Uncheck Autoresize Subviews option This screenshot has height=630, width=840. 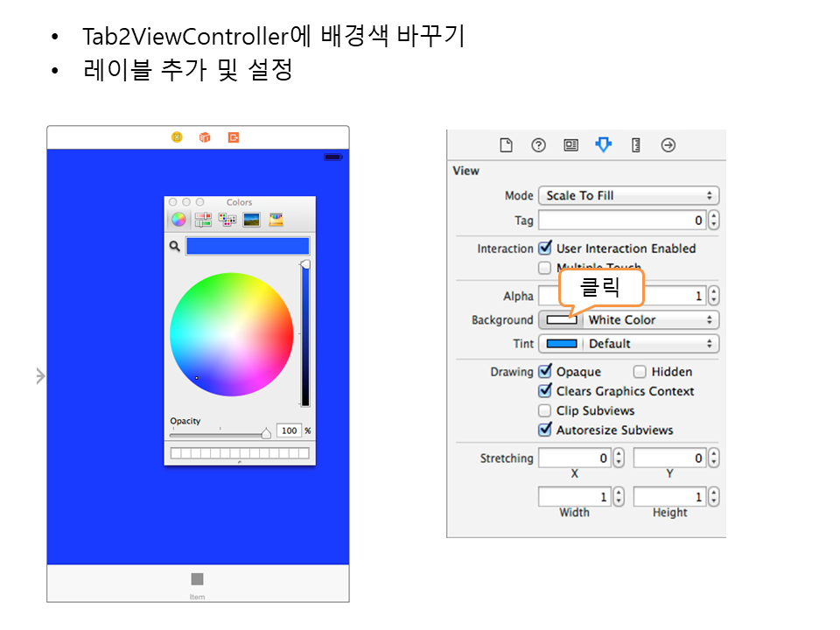click(545, 430)
